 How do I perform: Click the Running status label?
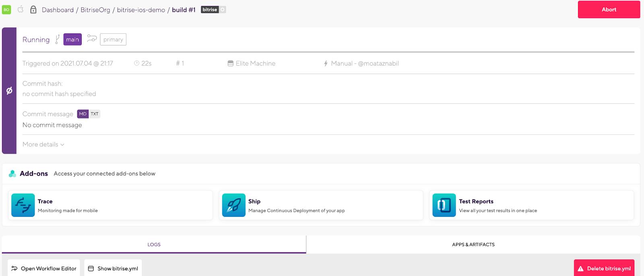(36, 39)
